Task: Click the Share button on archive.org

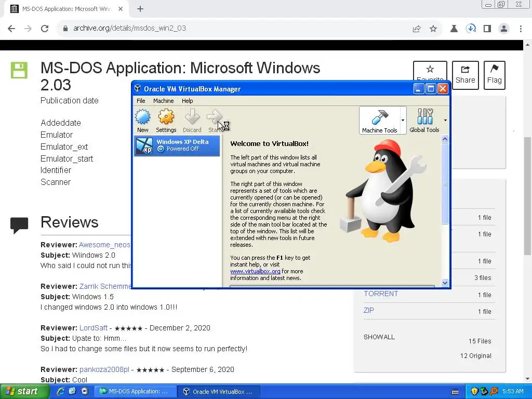Action: 465,75
